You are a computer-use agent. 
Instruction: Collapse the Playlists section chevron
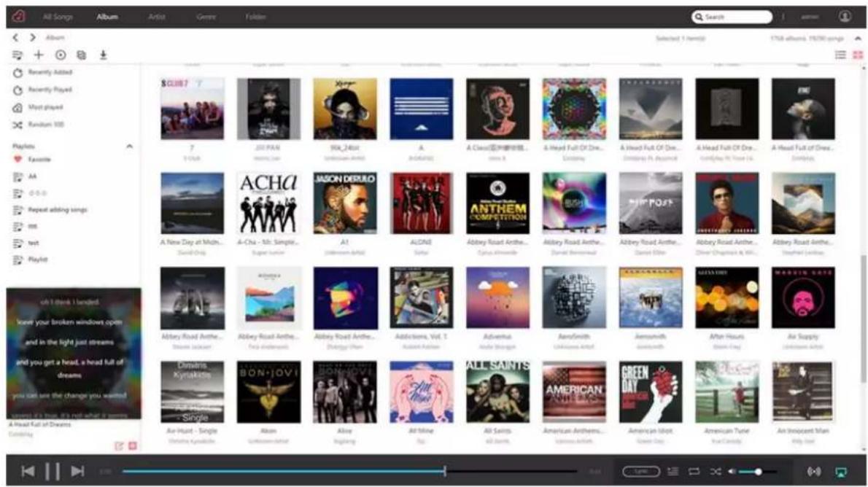click(x=129, y=146)
